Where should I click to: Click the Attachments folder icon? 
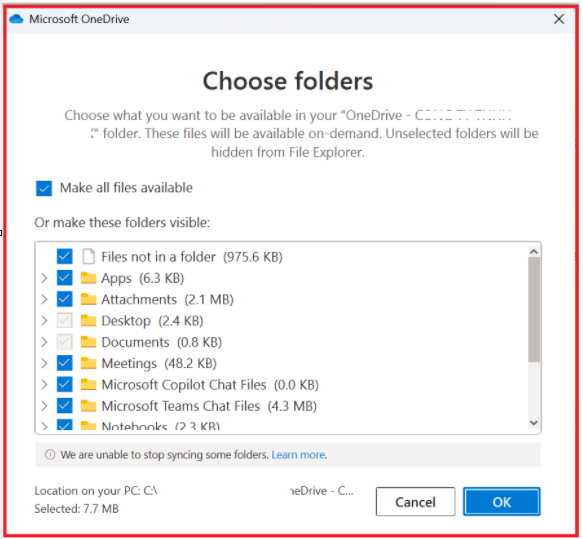pos(88,299)
